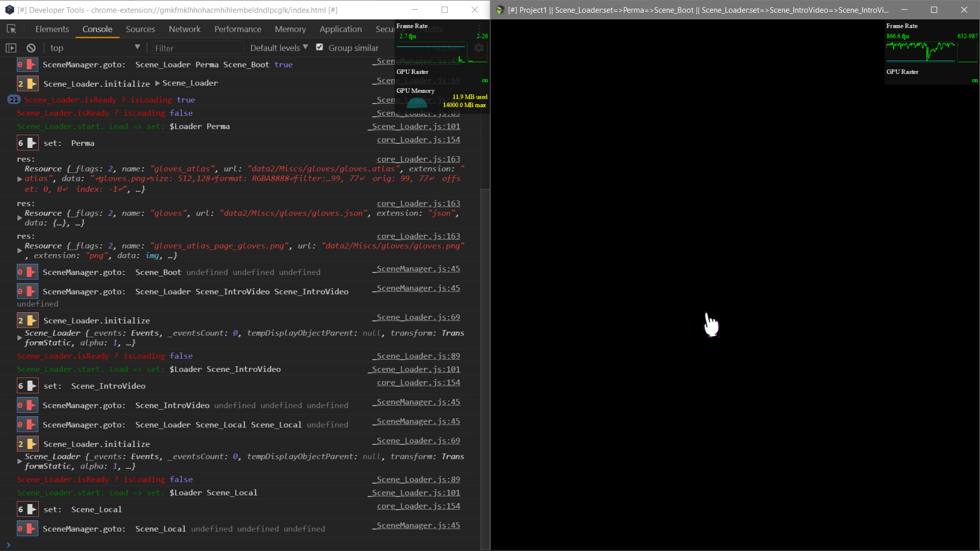Image resolution: width=980 pixels, height=551 pixels.
Task: Toggle the Group similar checkbox
Action: pyautogui.click(x=320, y=47)
